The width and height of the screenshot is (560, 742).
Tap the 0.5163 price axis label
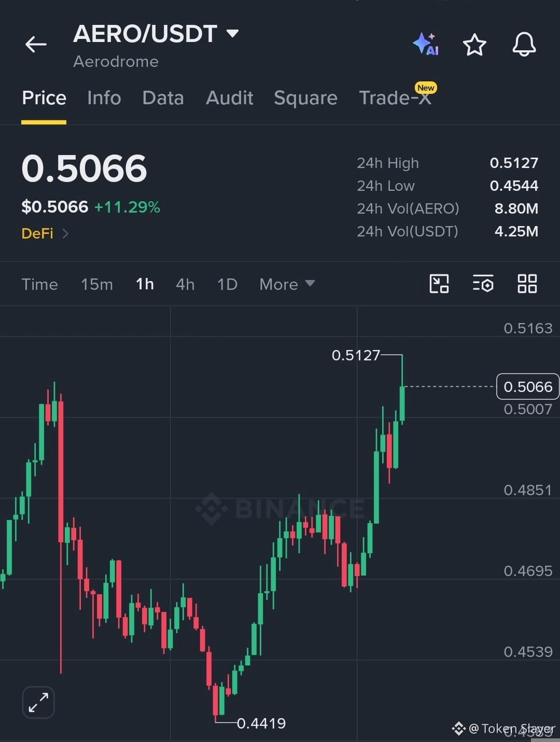pos(528,328)
